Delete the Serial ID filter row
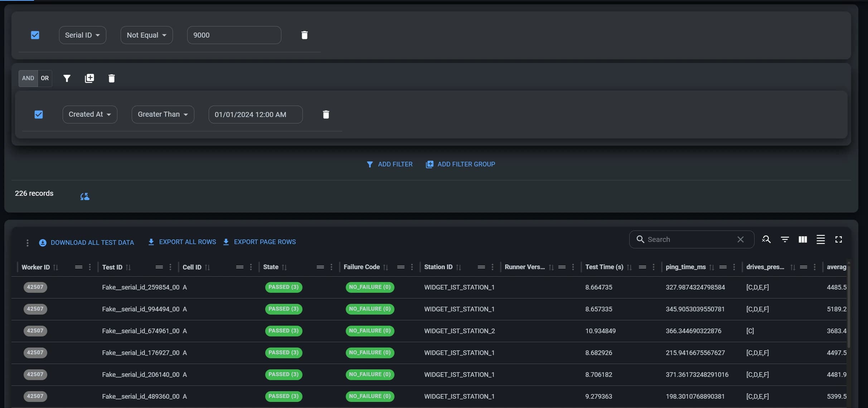This screenshot has width=868, height=408. (304, 35)
